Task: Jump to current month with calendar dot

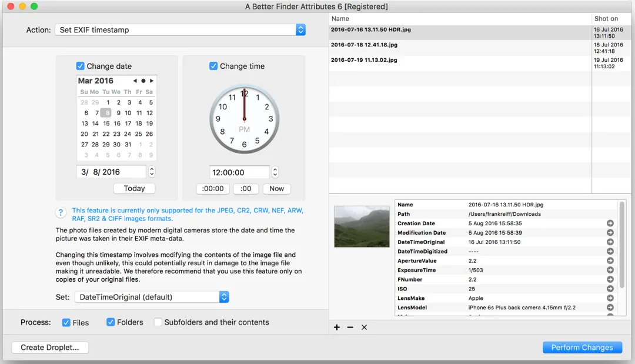Action: [x=143, y=81]
